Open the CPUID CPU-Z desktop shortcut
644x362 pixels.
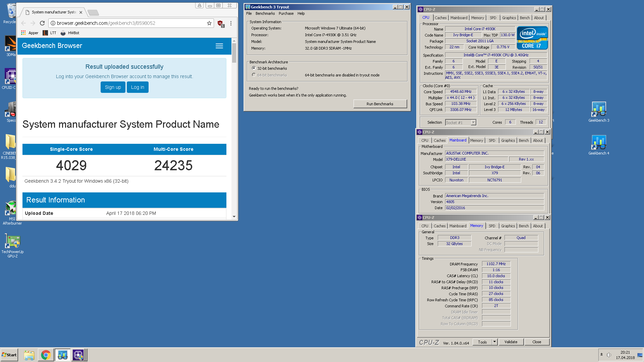10,79
